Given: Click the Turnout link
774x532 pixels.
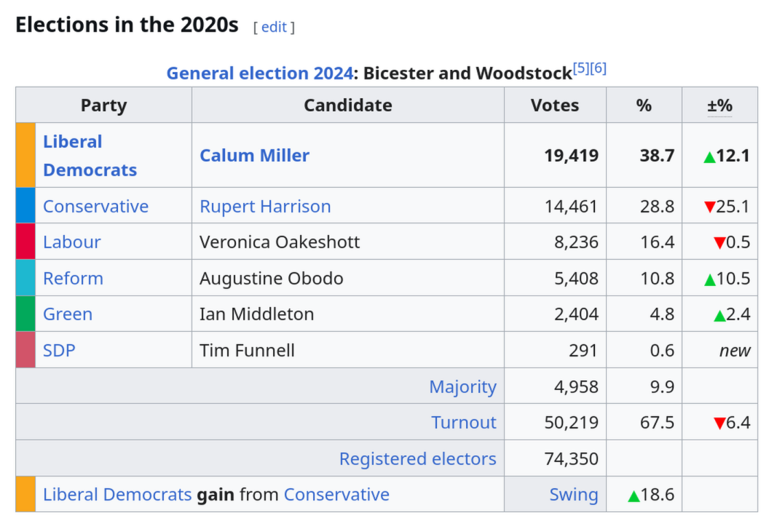Looking at the screenshot, I should [464, 422].
